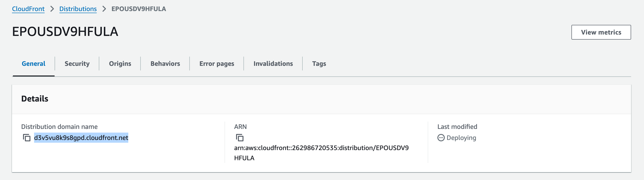Viewport: 644px width, 180px height.
Task: Copy the distribution domain name icon
Action: pos(26,138)
